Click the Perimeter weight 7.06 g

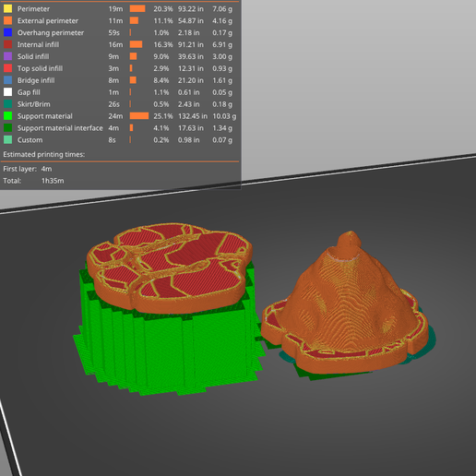coord(222,9)
